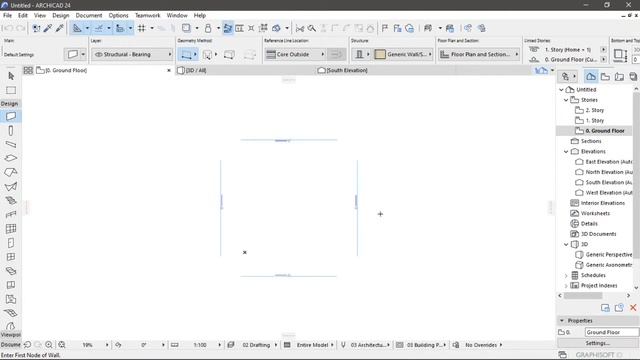Image resolution: width=640 pixels, height=360 pixels.
Task: Open the Structural - Bearing layer dropdown
Action: pos(132,54)
